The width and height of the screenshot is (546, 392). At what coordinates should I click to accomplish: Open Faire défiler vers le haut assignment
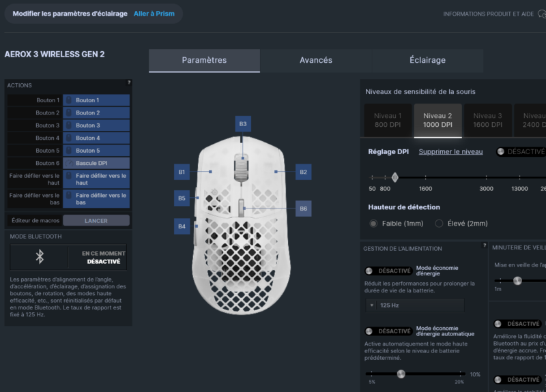(x=96, y=179)
